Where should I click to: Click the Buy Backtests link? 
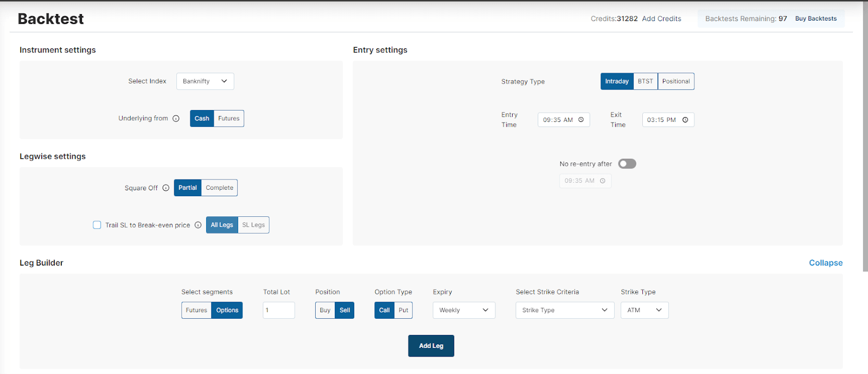click(x=815, y=18)
